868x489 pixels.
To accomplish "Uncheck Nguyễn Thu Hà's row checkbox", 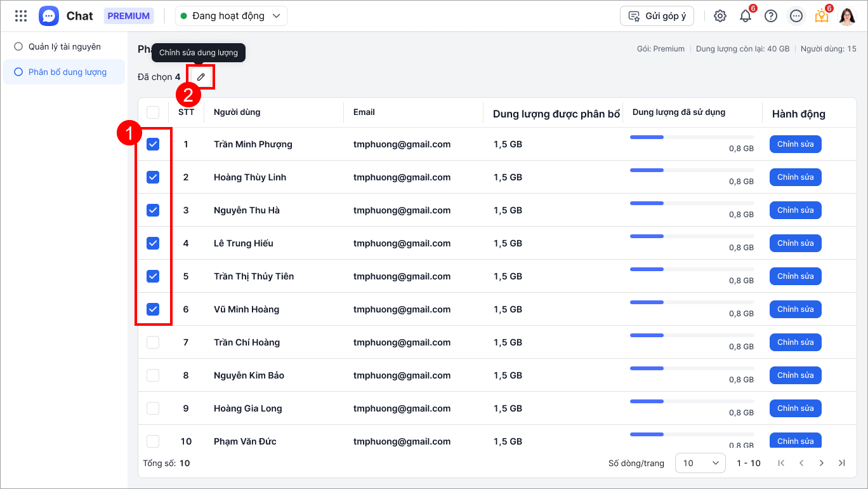I will point(153,210).
